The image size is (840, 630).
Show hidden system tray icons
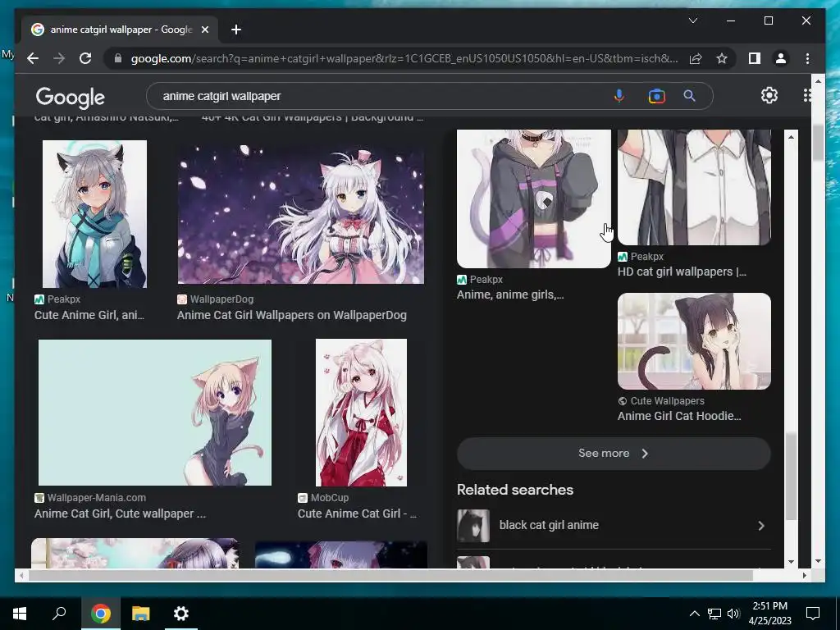tap(694, 614)
